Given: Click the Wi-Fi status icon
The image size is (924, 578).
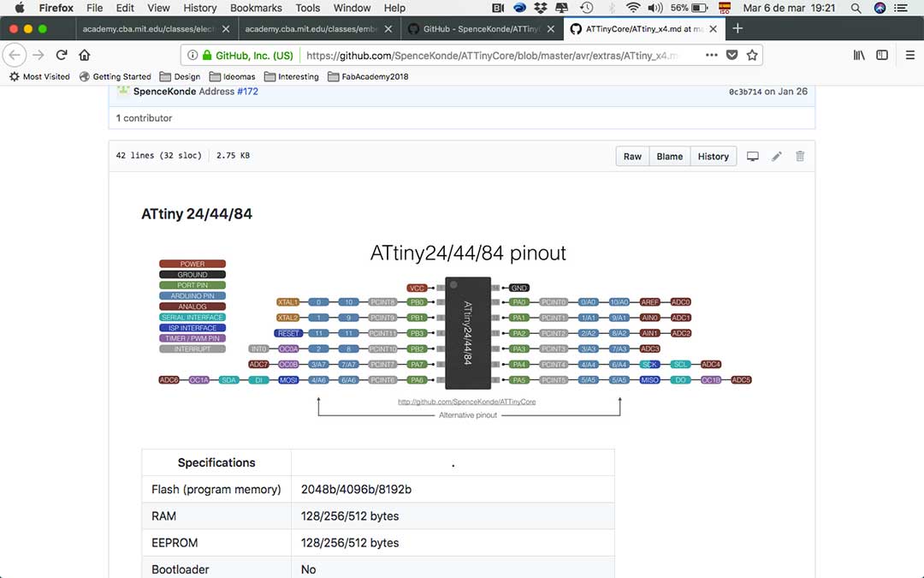Looking at the screenshot, I should 633,8.
